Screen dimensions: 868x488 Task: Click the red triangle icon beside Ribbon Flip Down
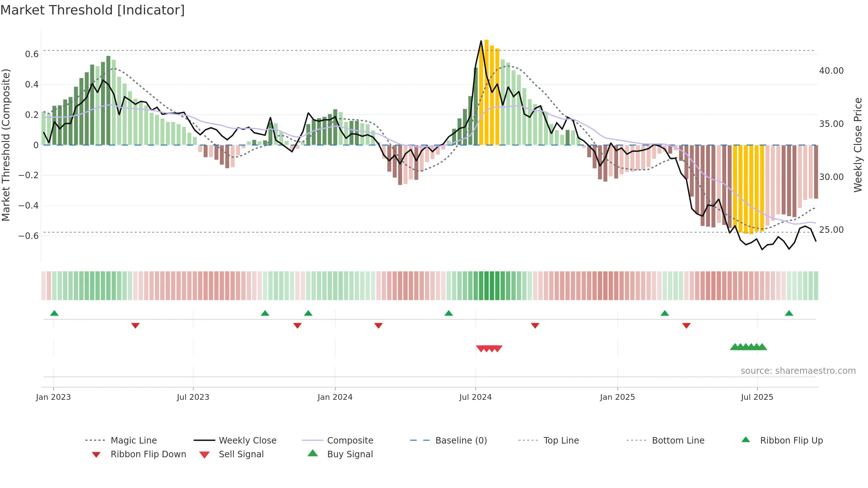point(96,455)
